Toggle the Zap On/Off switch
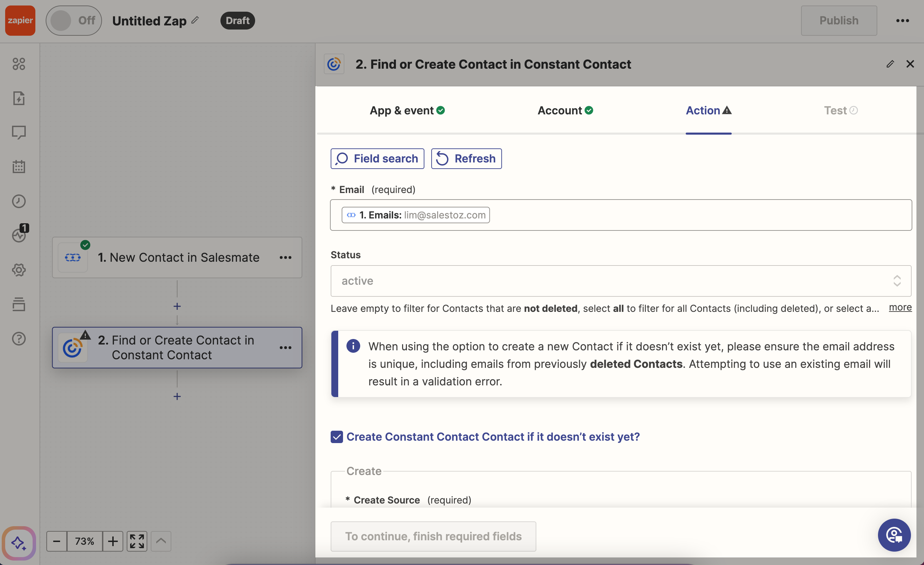Viewport: 924px width, 565px height. 73,20
